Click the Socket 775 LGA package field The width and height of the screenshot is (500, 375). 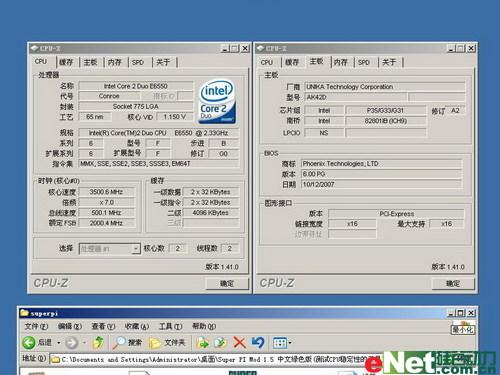tap(136, 106)
